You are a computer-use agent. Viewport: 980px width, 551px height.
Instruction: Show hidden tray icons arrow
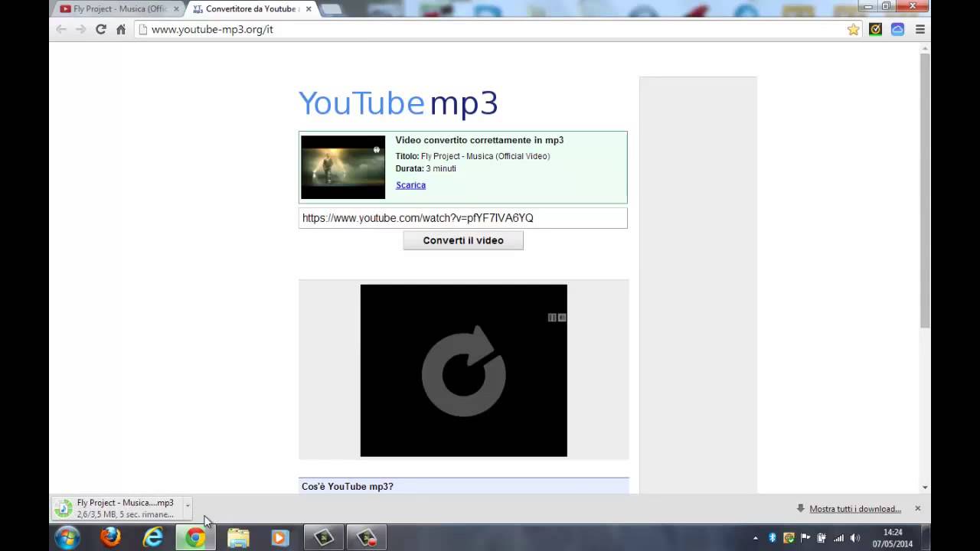(x=756, y=538)
